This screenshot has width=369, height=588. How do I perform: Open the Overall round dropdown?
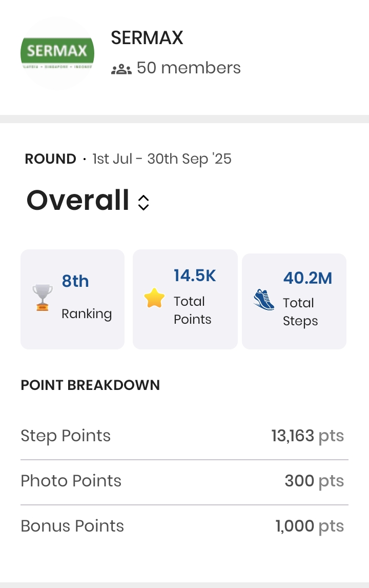88,201
